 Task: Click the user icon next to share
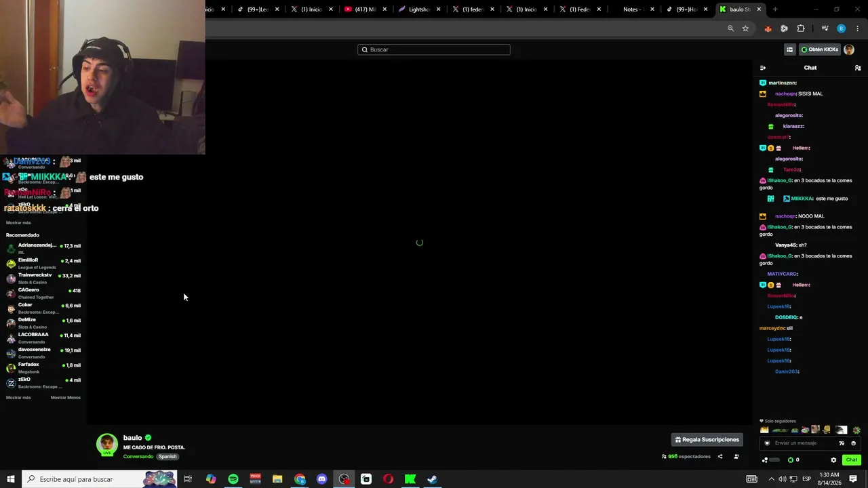[736, 457]
